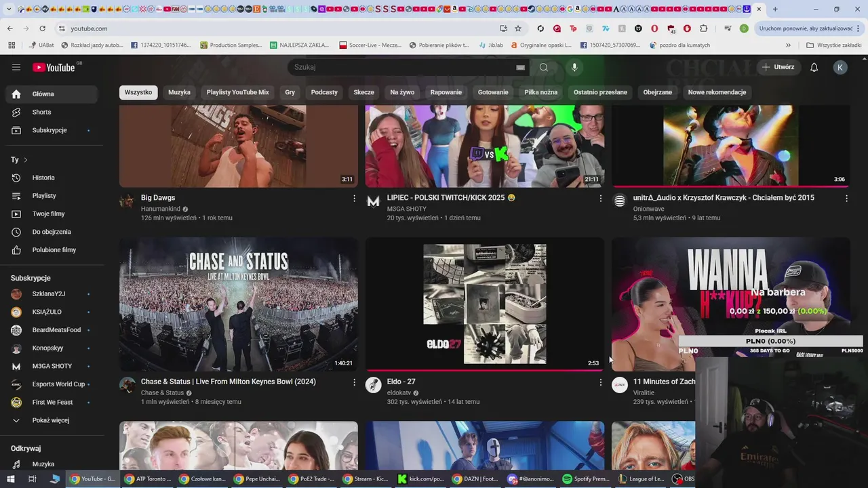Reload the page in Chrome
The height and width of the screenshot is (488, 868).
click(x=42, y=28)
